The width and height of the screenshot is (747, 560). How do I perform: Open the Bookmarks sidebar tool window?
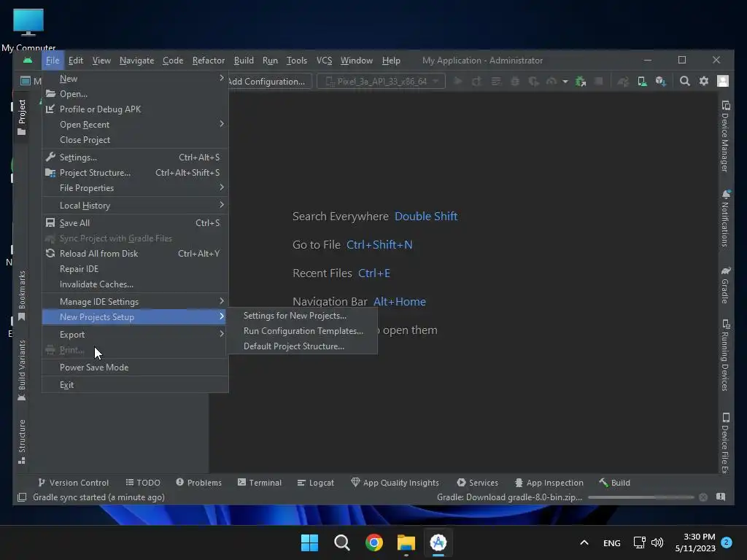21,296
